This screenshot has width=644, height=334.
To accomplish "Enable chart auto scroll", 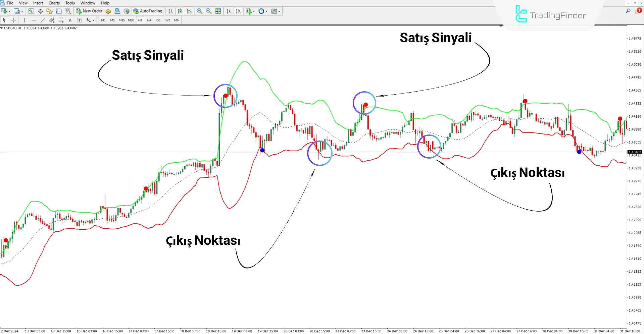I will click(x=229, y=11).
